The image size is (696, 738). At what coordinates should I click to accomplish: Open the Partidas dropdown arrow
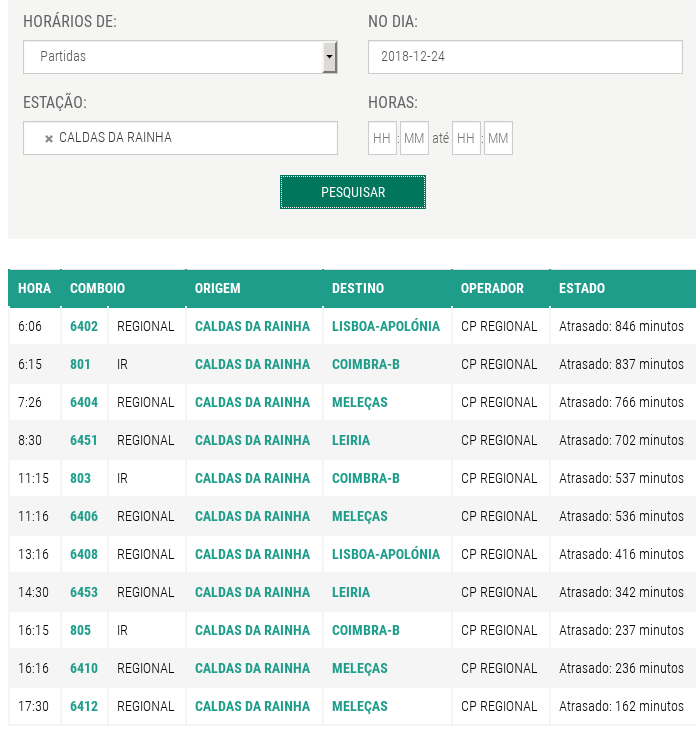[329, 57]
